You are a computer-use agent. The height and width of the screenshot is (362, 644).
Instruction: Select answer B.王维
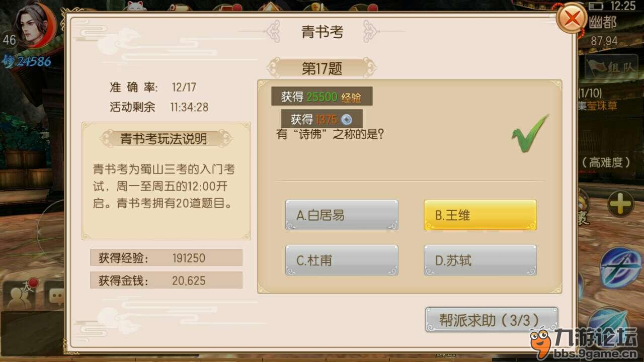(x=480, y=215)
